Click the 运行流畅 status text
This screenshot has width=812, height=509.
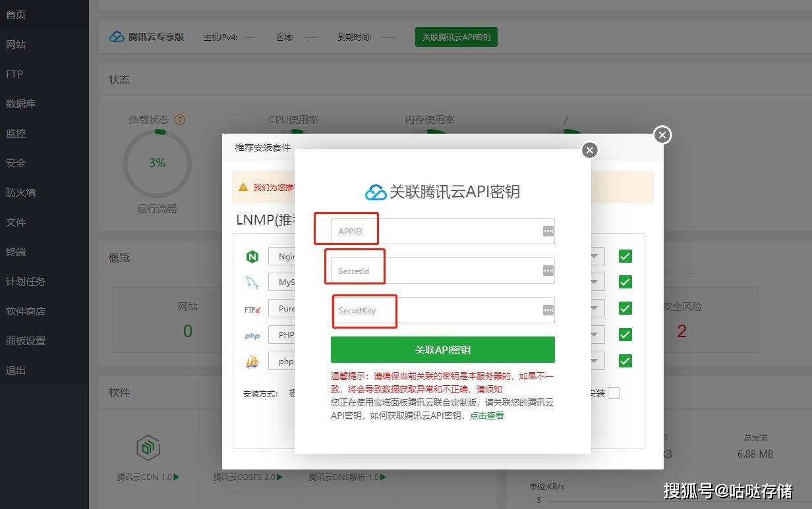click(x=157, y=209)
